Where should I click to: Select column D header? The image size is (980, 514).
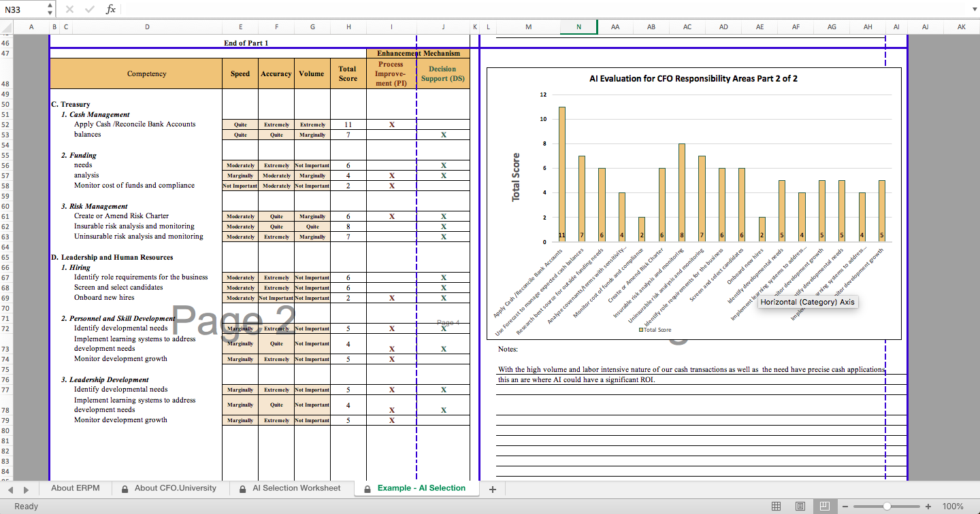[147, 27]
